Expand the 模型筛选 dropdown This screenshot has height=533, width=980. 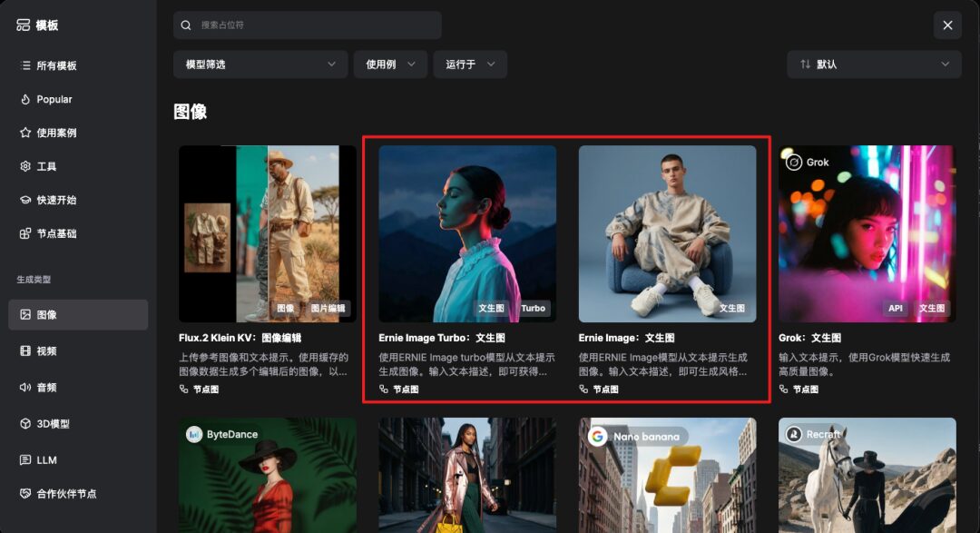(260, 64)
